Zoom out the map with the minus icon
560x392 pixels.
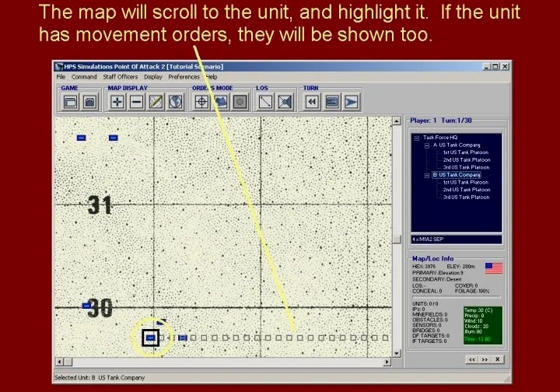point(136,102)
